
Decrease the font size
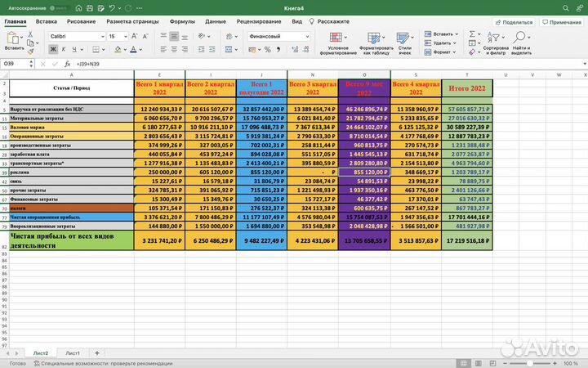click(145, 36)
